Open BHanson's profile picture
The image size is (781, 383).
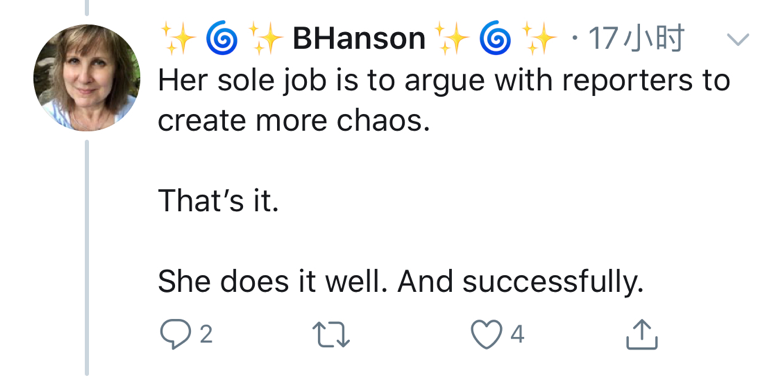point(87,78)
